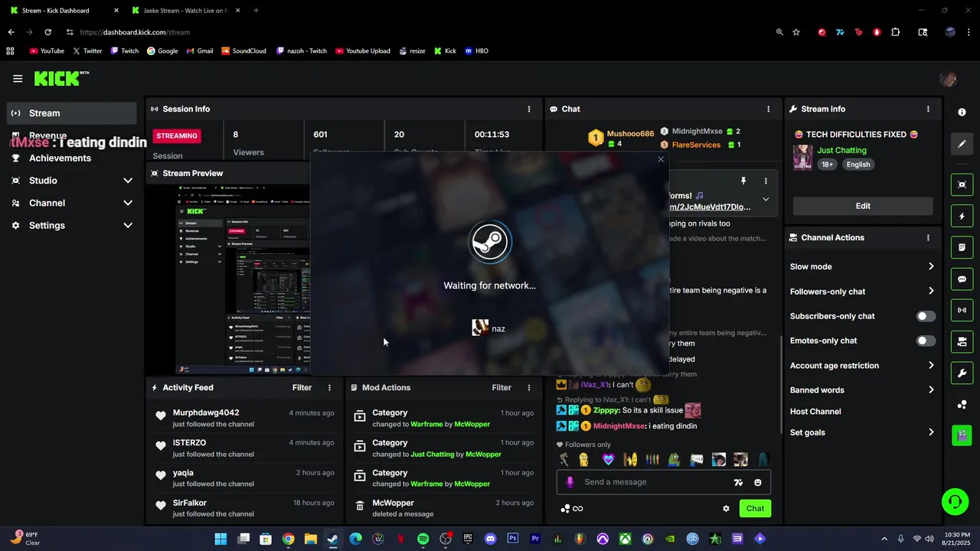The image size is (980, 551).
Task: Open green support headset button
Action: point(955,502)
